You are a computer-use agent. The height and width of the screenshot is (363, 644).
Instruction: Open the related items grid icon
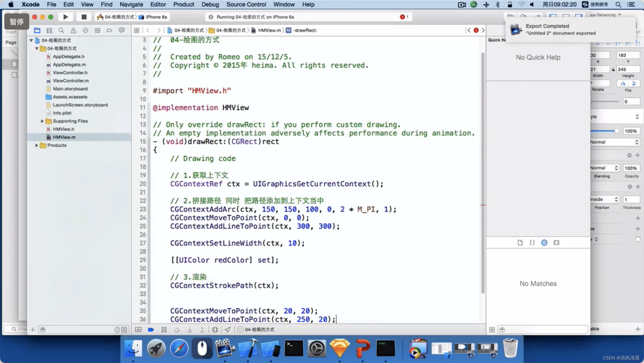click(x=137, y=30)
